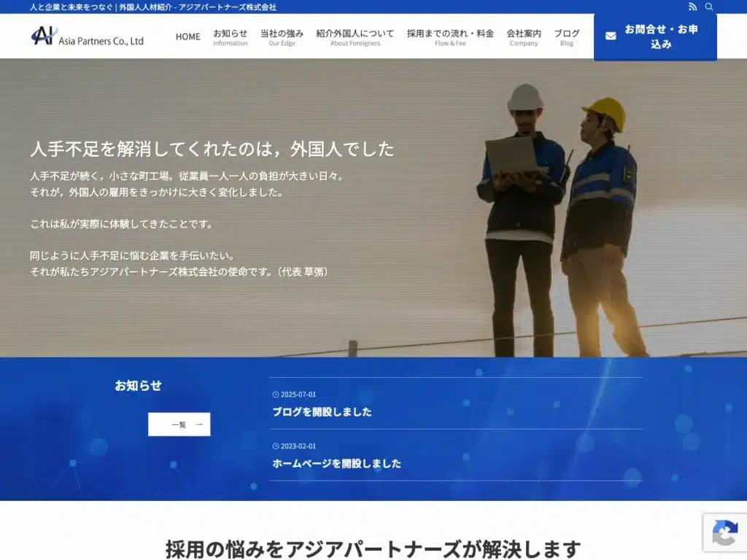Click the top tagline 人と企業と未来をつなぐ

click(71, 7)
